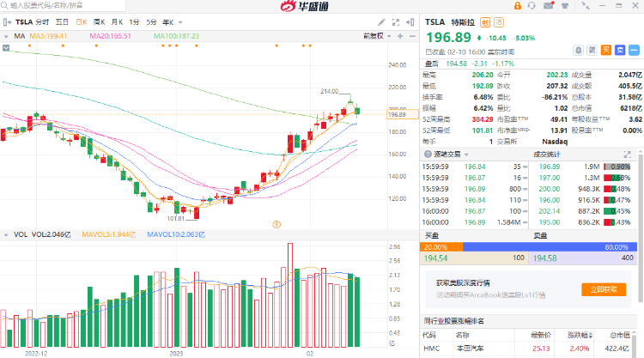
Task: Click the grid icon next to alert bell
Action: (x=592, y=51)
